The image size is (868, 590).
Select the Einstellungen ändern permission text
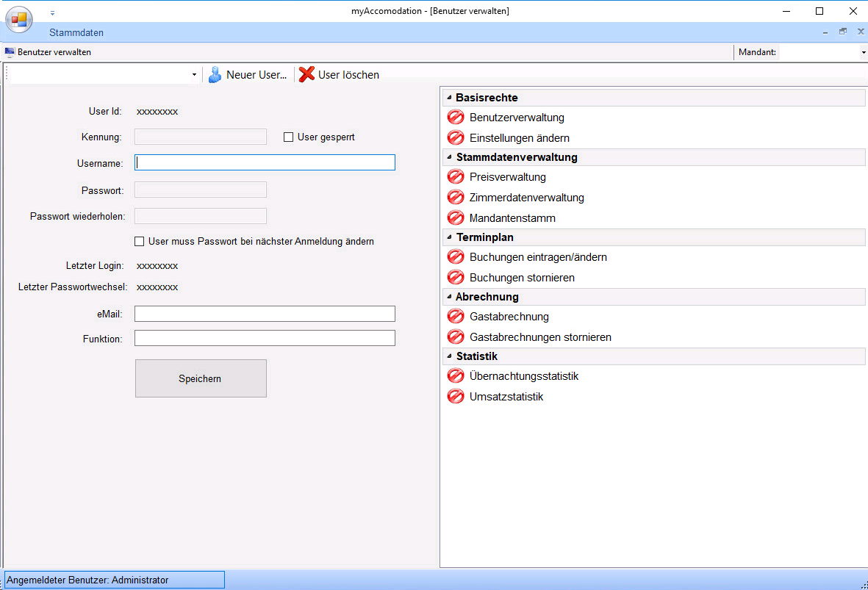pyautogui.click(x=519, y=138)
